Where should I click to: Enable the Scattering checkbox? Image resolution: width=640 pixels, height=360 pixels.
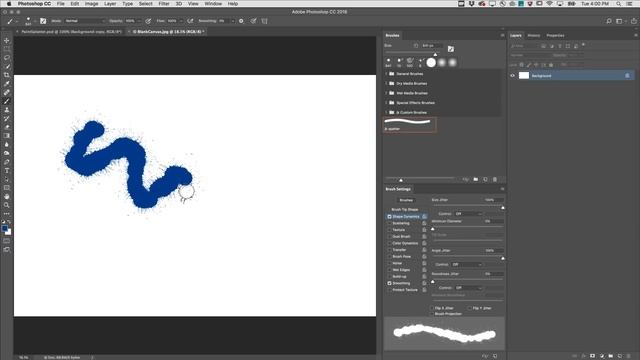click(389, 223)
